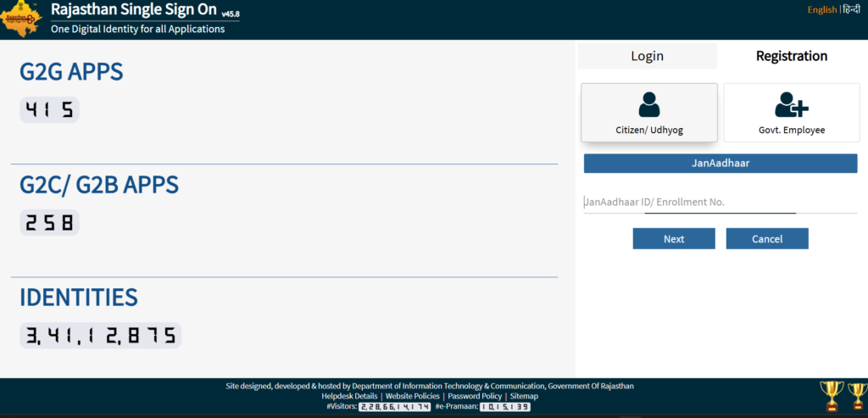
Task: Click the v45.8 version label
Action: pos(231,14)
